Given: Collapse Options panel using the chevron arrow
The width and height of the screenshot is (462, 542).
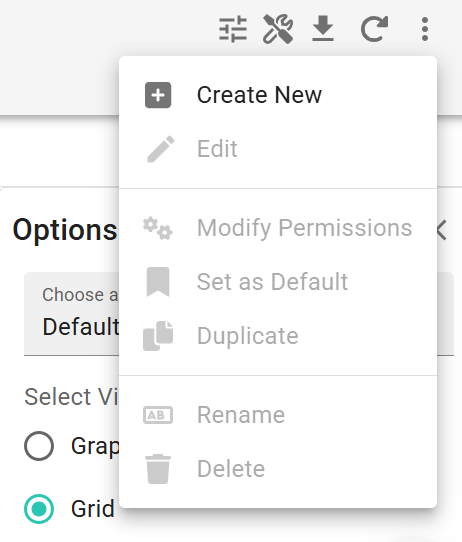Looking at the screenshot, I should click(x=442, y=230).
